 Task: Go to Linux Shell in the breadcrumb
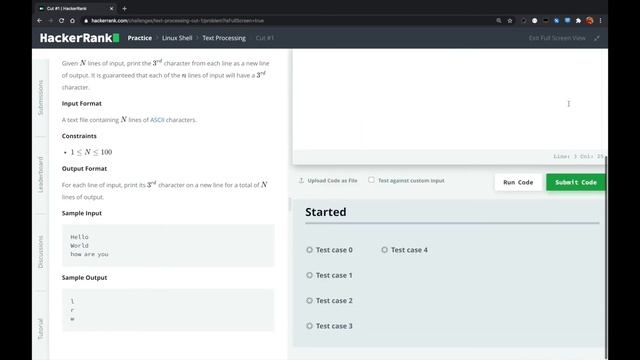[x=177, y=38]
